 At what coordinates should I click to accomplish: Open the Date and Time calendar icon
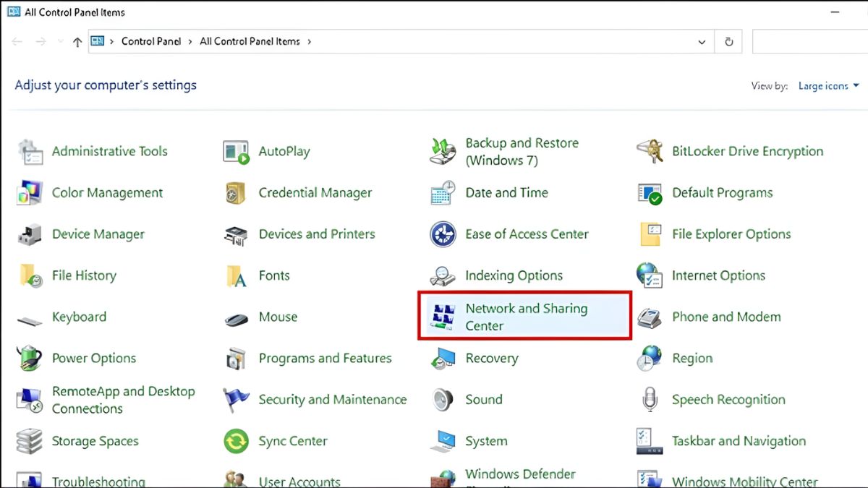443,193
